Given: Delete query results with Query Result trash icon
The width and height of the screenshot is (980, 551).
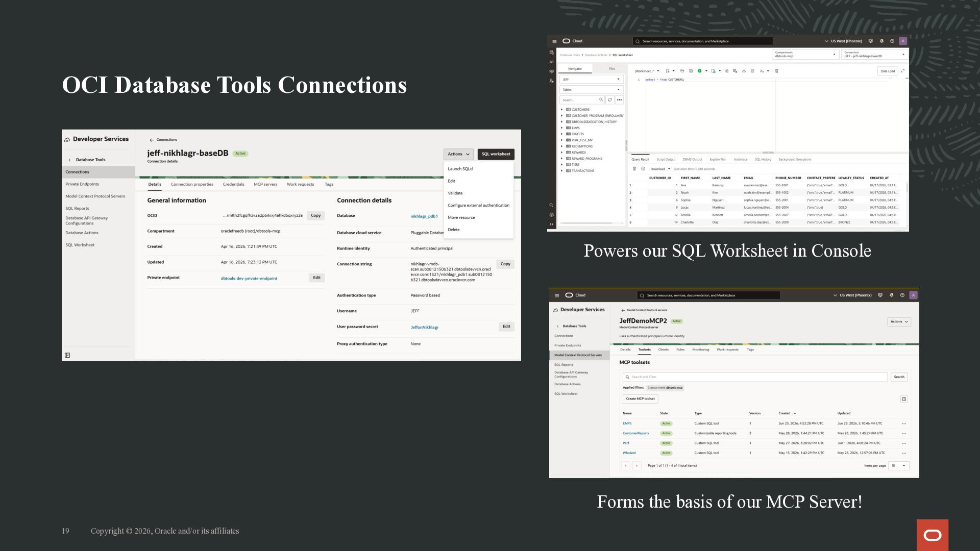Looking at the screenshot, I should click(x=634, y=169).
